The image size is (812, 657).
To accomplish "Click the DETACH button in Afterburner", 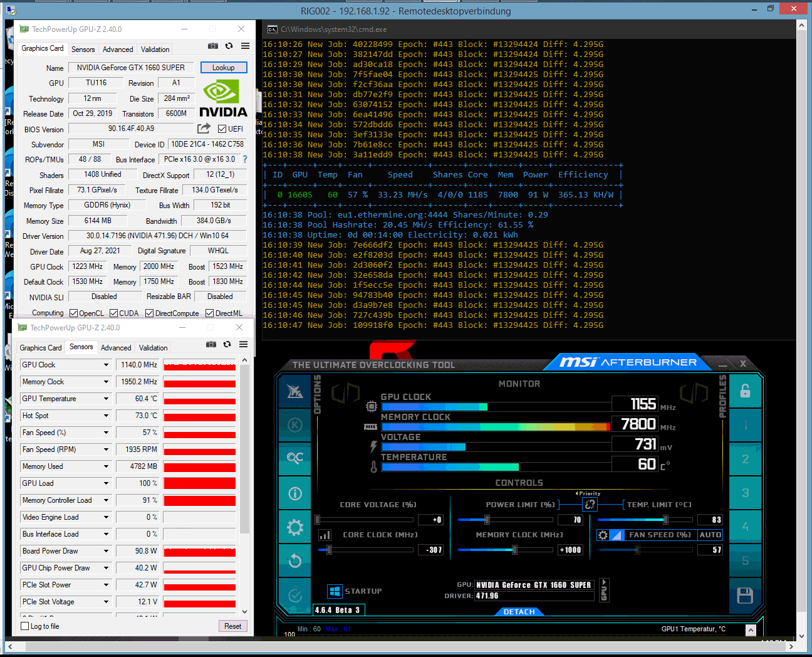I will tap(519, 612).
